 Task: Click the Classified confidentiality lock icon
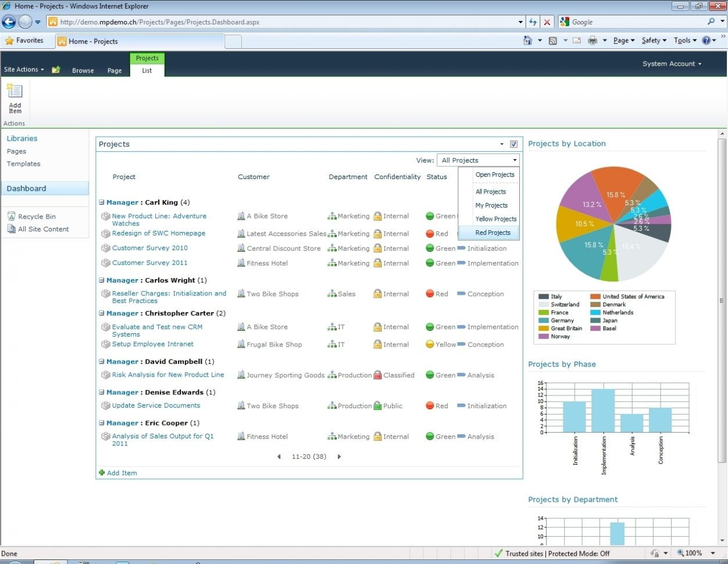point(377,375)
